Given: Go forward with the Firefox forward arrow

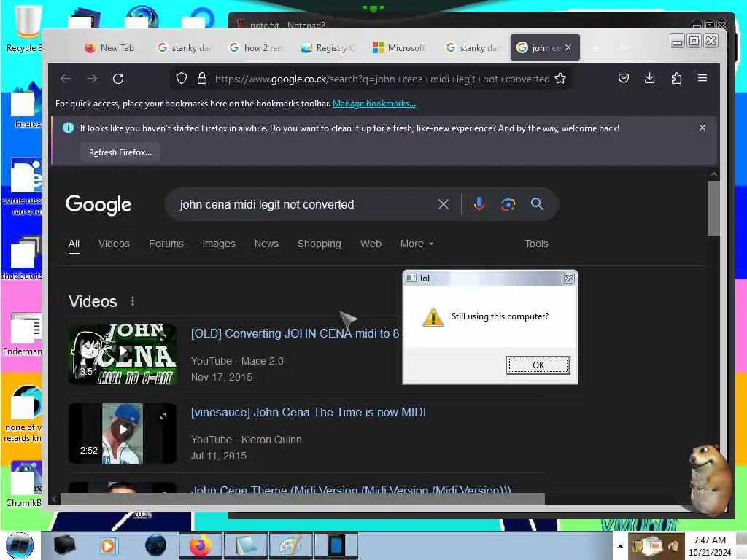Looking at the screenshot, I should (92, 79).
